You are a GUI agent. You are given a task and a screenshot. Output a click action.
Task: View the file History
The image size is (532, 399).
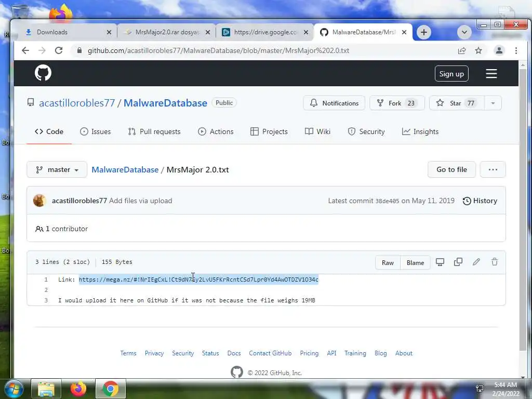point(480,201)
